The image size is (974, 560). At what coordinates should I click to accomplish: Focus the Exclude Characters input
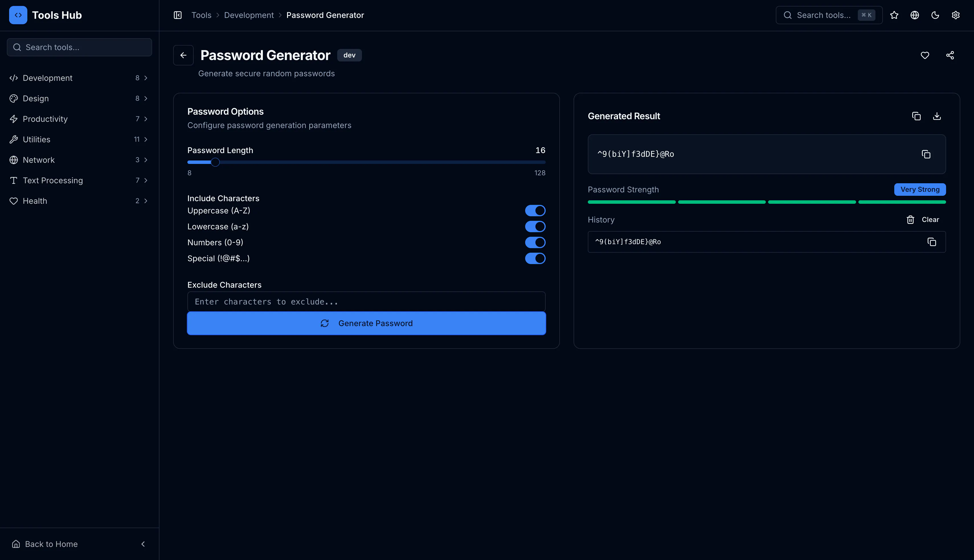(x=366, y=302)
